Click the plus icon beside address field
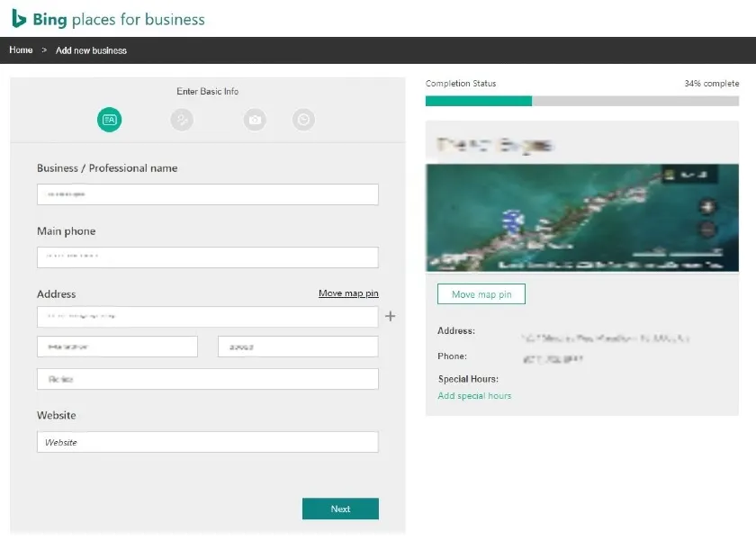The height and width of the screenshot is (541, 756). (x=390, y=316)
